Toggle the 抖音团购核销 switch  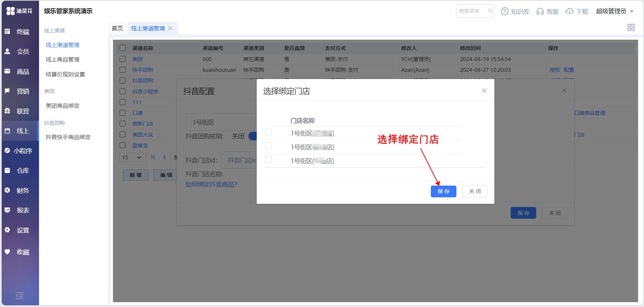[x=253, y=136]
